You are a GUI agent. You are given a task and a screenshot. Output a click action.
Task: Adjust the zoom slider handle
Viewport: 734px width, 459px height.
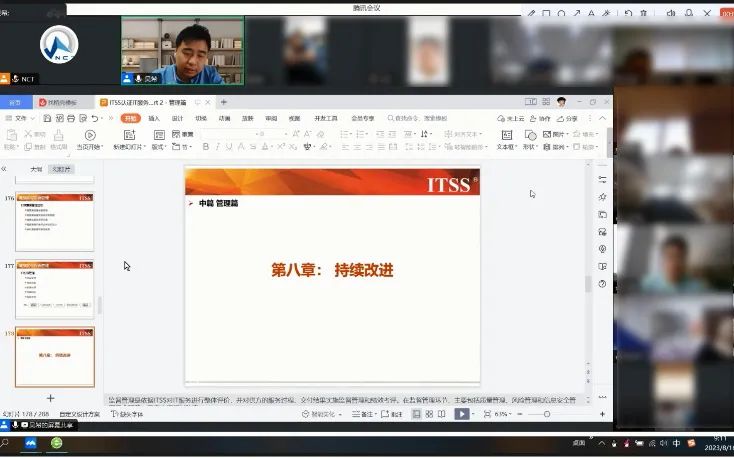point(547,414)
